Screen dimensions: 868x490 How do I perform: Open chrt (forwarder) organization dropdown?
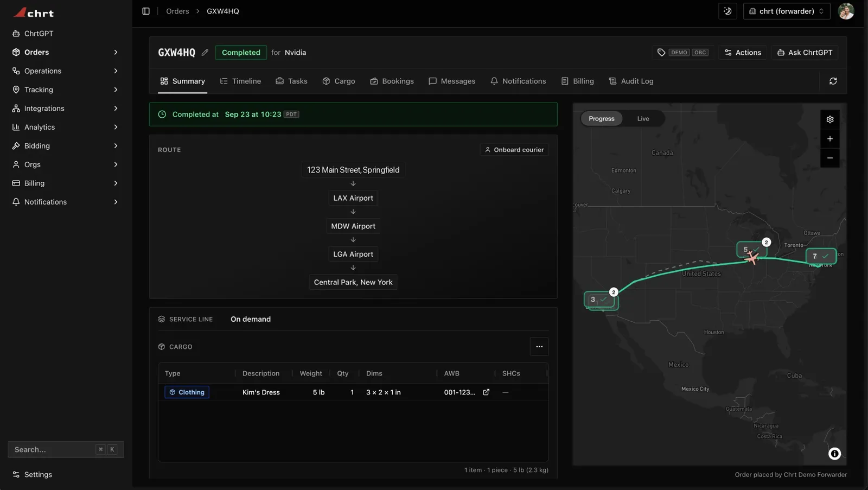(787, 11)
